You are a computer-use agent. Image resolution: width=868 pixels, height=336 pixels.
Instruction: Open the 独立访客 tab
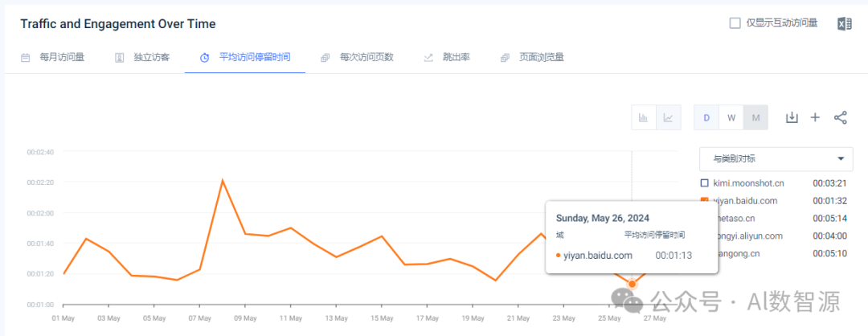click(x=142, y=57)
